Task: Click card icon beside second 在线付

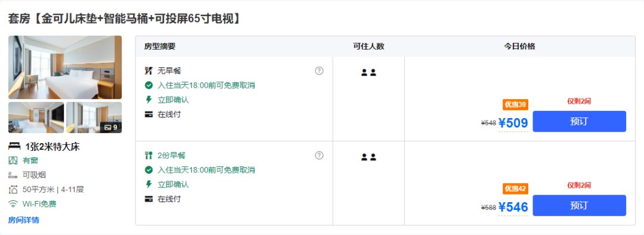Action: (148, 199)
